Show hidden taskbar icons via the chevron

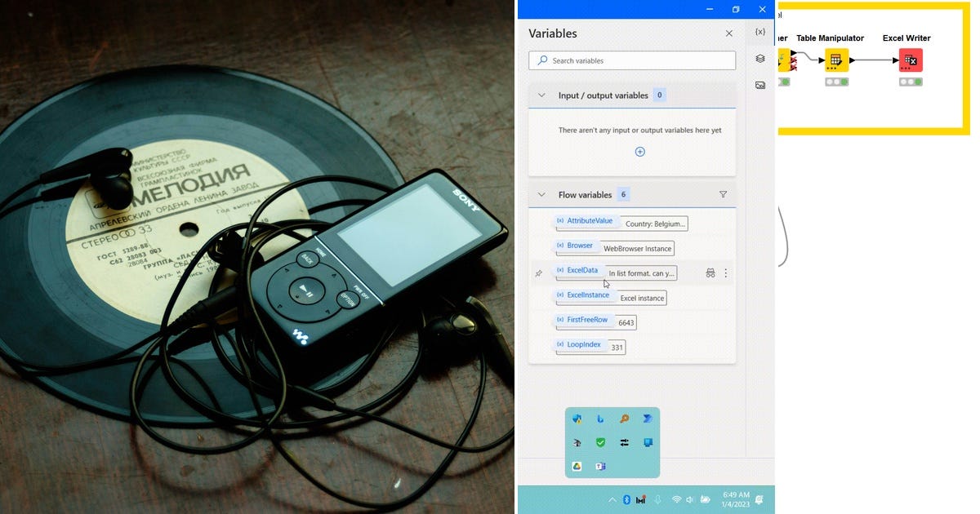tap(612, 498)
